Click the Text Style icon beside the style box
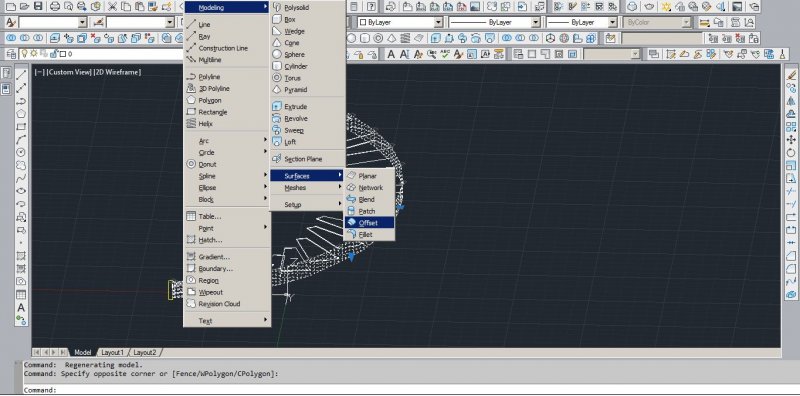Viewport: 800px width, 396px height. tap(11, 22)
